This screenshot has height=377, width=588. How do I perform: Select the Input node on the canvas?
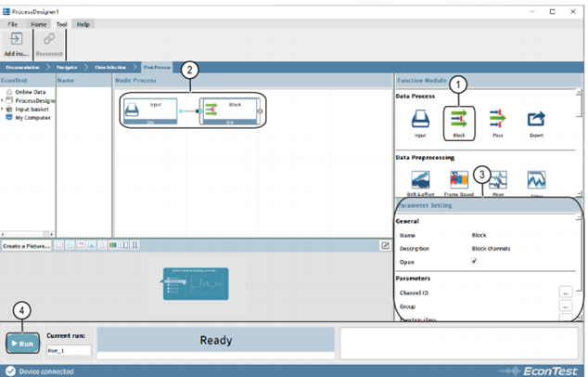[150, 111]
